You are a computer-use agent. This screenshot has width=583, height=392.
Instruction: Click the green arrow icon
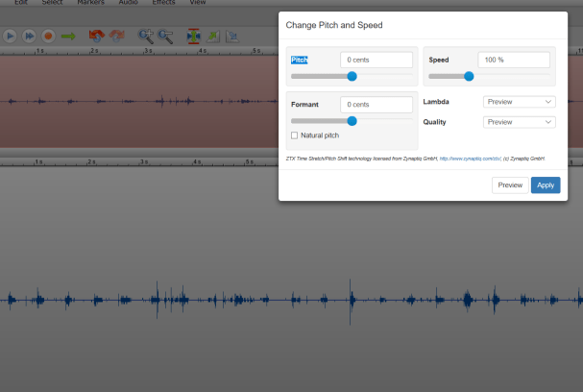pos(68,36)
